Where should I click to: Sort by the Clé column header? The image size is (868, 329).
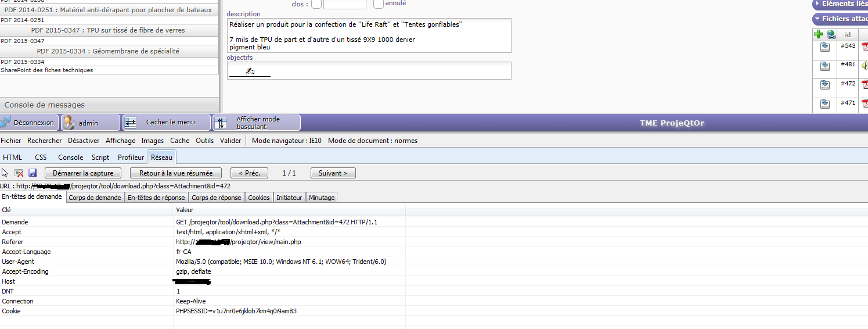pyautogui.click(x=87, y=210)
